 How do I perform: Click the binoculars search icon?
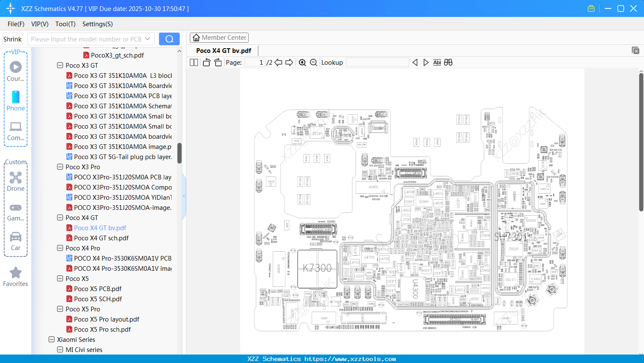coord(448,62)
